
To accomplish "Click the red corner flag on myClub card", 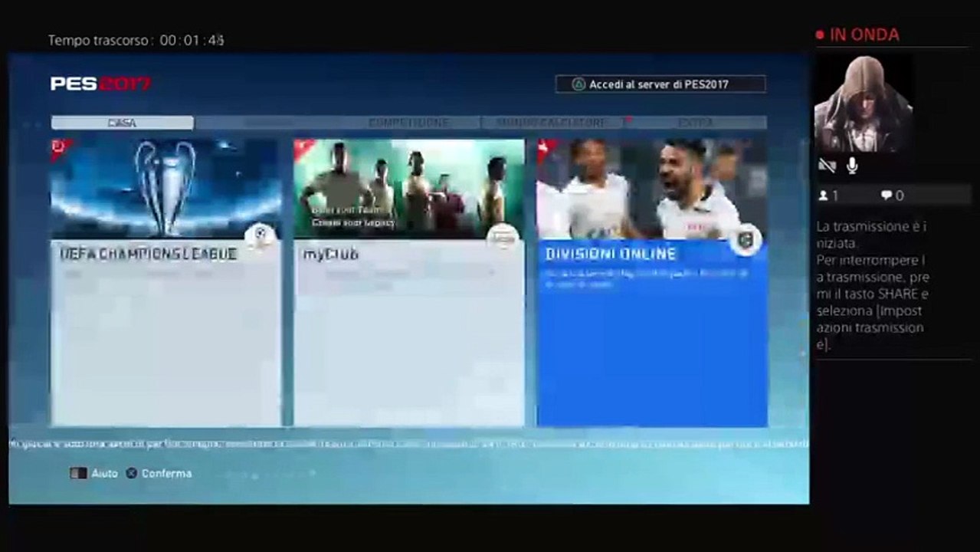I will tap(303, 147).
